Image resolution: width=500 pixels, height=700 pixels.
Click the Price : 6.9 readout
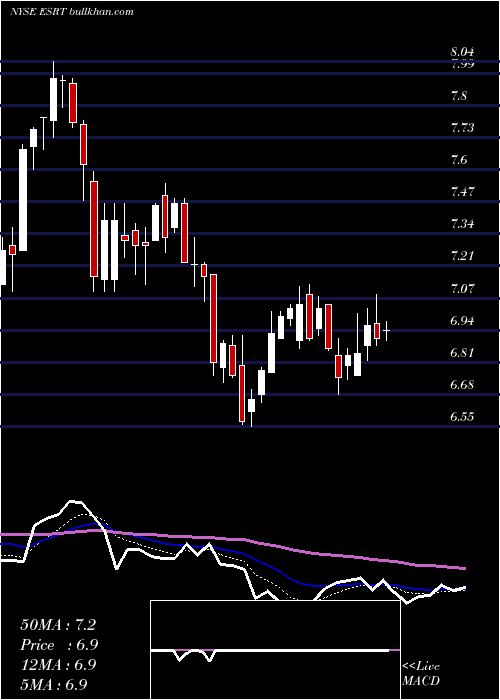pos(59,645)
